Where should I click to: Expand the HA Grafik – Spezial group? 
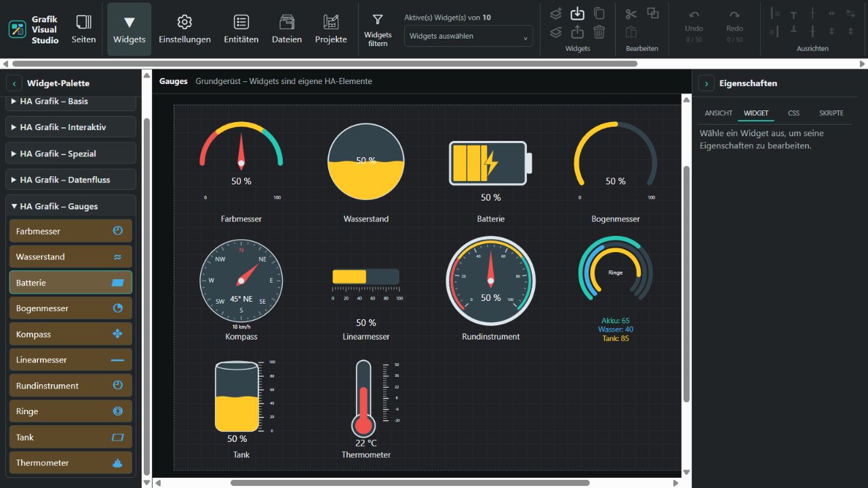pyautogui.click(x=71, y=154)
